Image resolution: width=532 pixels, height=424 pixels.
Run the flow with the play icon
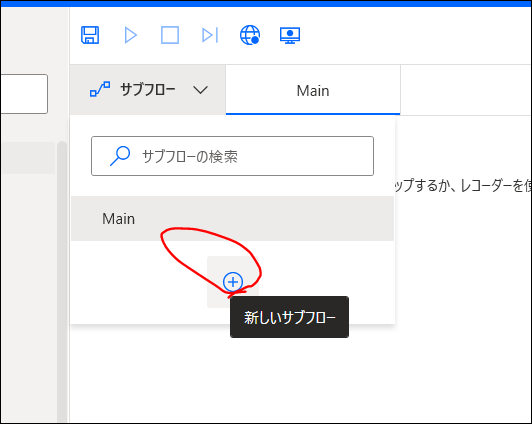click(x=131, y=35)
